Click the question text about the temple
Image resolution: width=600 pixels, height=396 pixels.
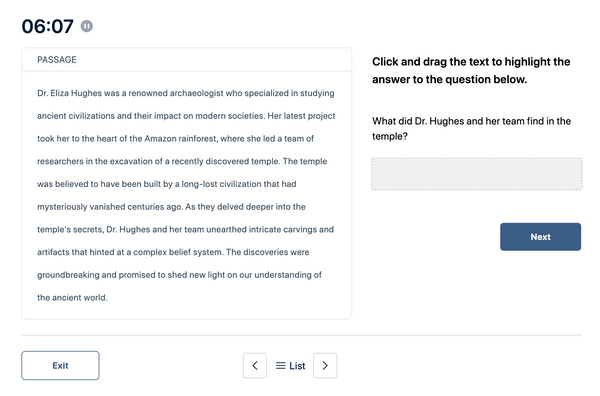tap(471, 129)
